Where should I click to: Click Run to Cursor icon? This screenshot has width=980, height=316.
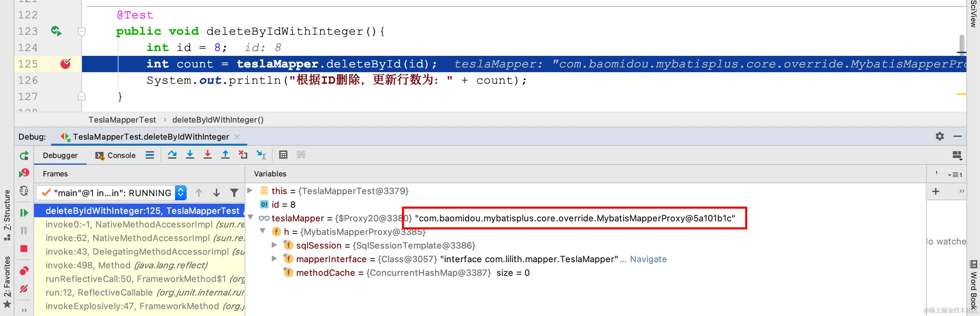point(261,154)
